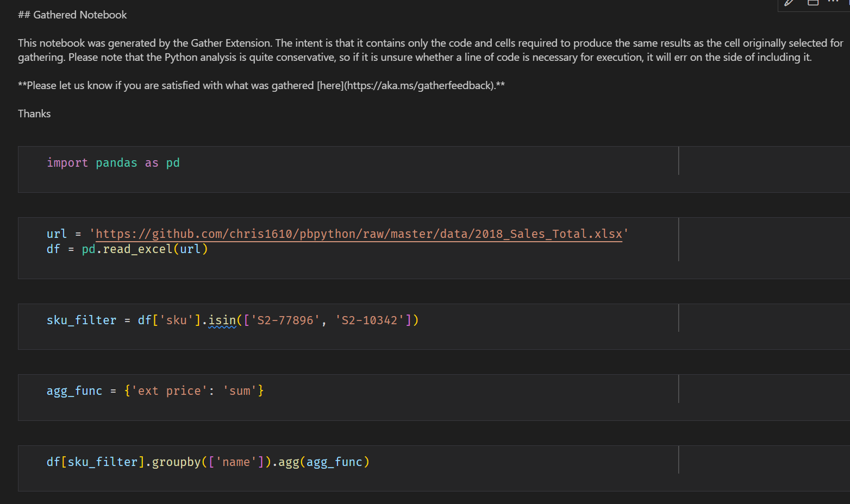Open the gatherfeedback 'here' hyperlink
The height and width of the screenshot is (504, 850).
(330, 85)
